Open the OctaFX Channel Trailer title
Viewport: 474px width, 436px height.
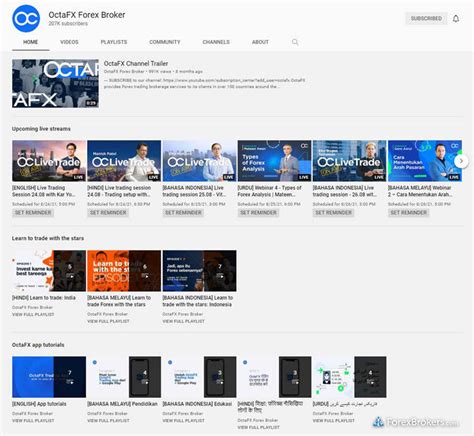(136, 63)
